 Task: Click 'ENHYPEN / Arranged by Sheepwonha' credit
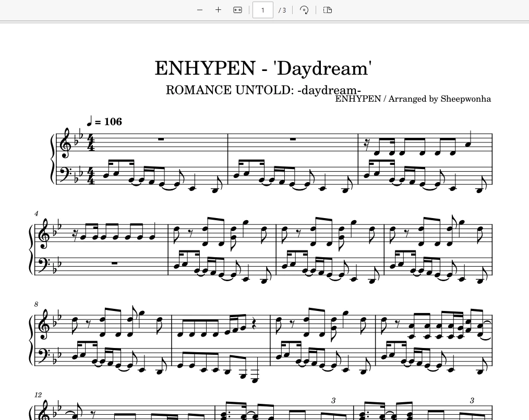413,99
